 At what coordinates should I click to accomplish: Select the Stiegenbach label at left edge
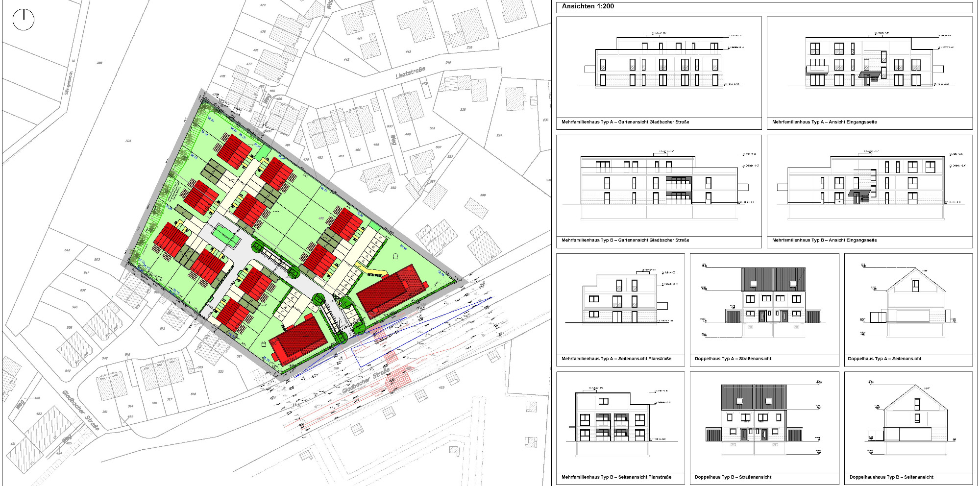69,83
